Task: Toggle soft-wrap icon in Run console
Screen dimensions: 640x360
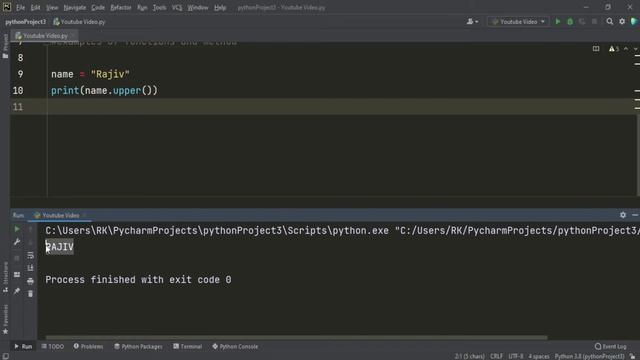Action: (x=31, y=255)
